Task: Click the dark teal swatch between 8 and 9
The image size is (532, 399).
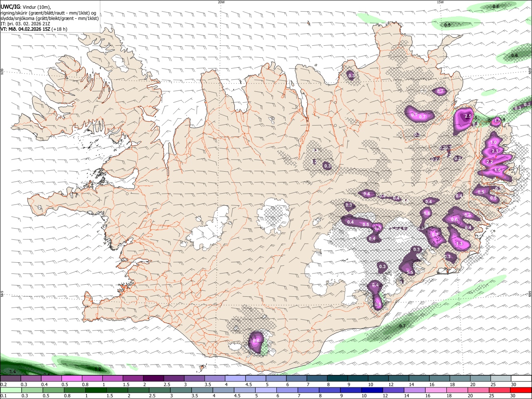Action: [337, 379]
